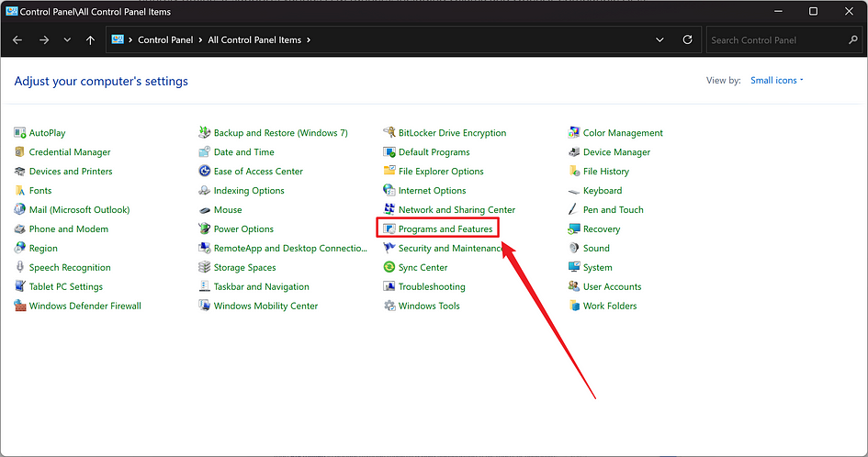The image size is (868, 457).
Task: Click the Sound speaker icon
Action: [x=574, y=248]
